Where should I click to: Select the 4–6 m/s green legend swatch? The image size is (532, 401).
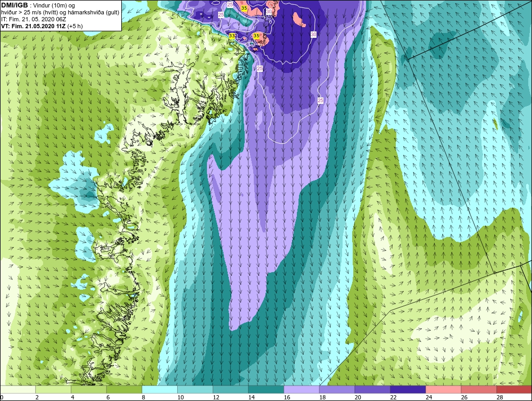tap(88, 389)
